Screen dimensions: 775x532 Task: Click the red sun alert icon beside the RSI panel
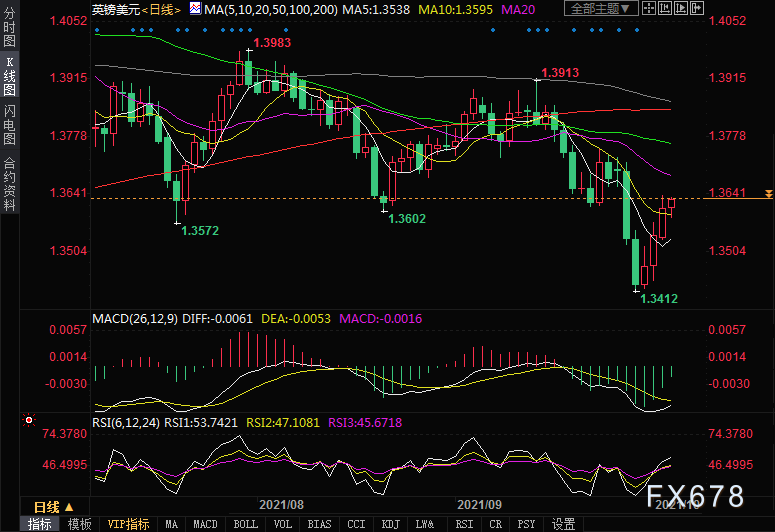pyautogui.click(x=29, y=420)
